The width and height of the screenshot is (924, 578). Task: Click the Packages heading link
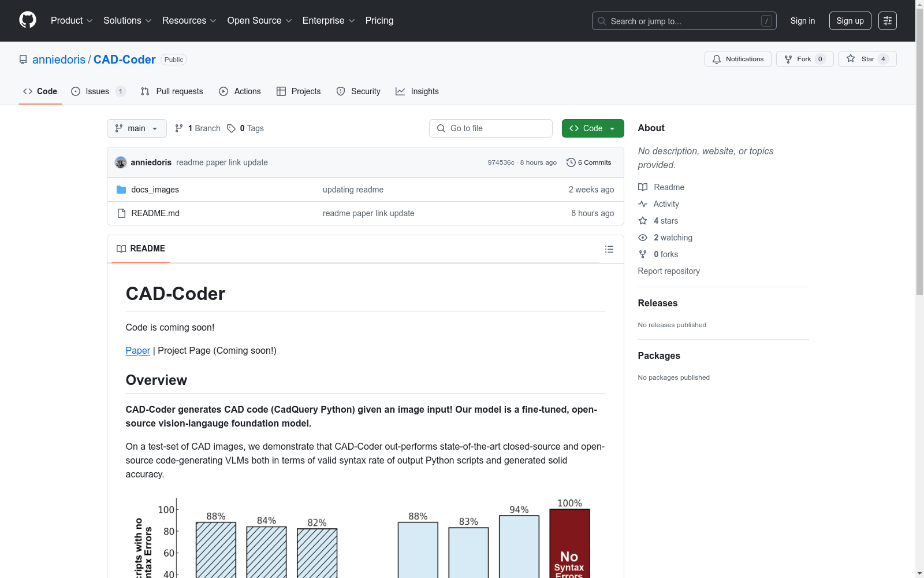coord(659,355)
